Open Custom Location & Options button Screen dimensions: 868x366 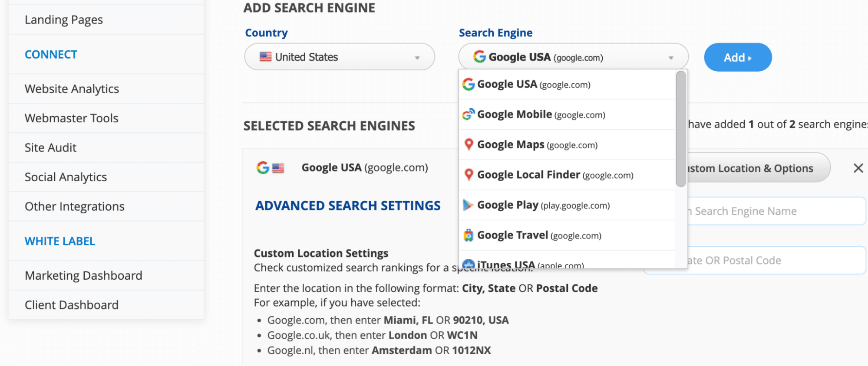(759, 168)
